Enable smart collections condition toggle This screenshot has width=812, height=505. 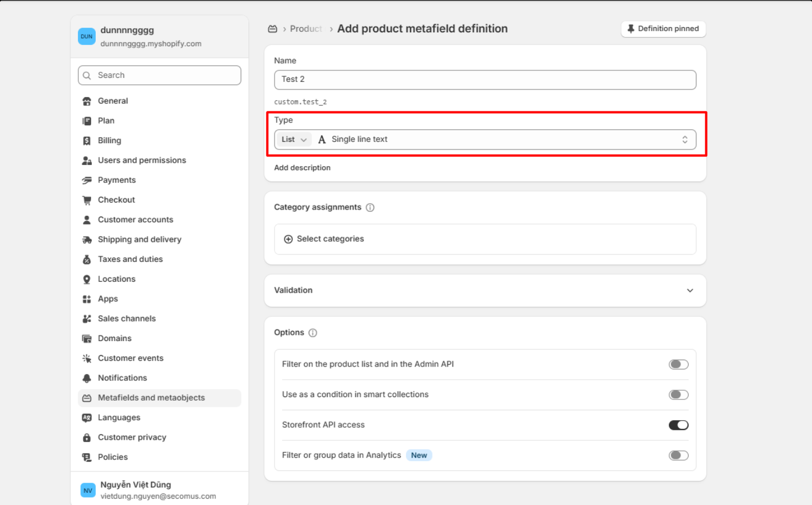[x=678, y=395]
